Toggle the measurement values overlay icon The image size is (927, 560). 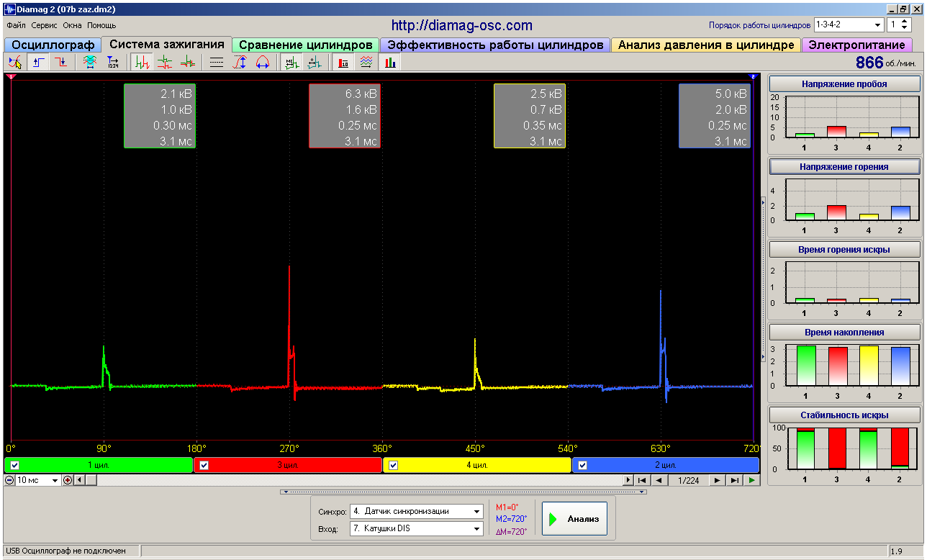[291, 63]
